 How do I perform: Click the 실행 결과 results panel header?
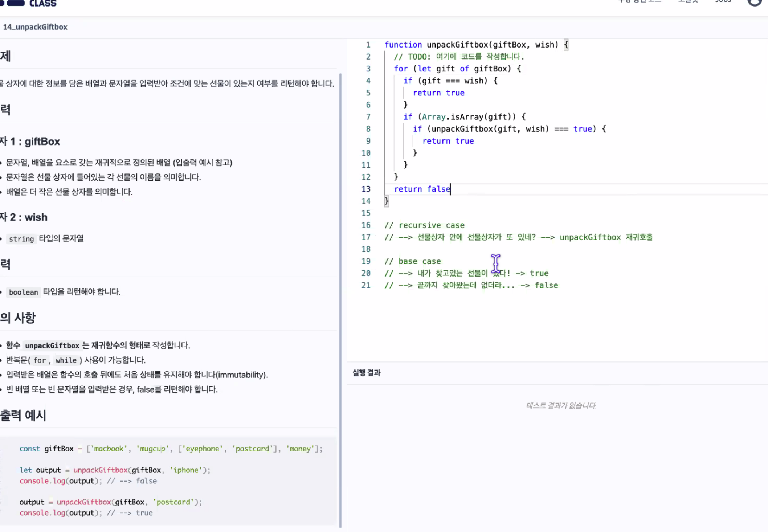pos(366,373)
